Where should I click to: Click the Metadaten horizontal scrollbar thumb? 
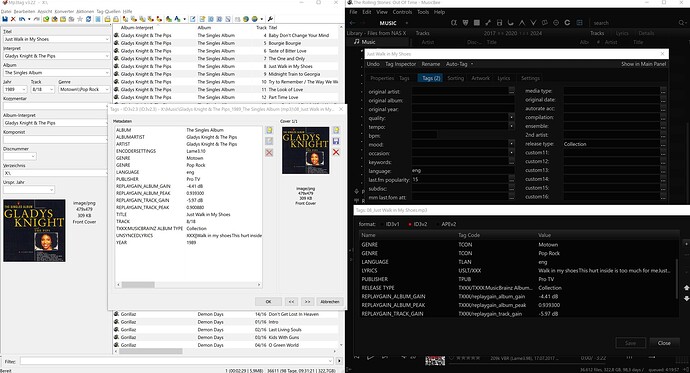138,285
